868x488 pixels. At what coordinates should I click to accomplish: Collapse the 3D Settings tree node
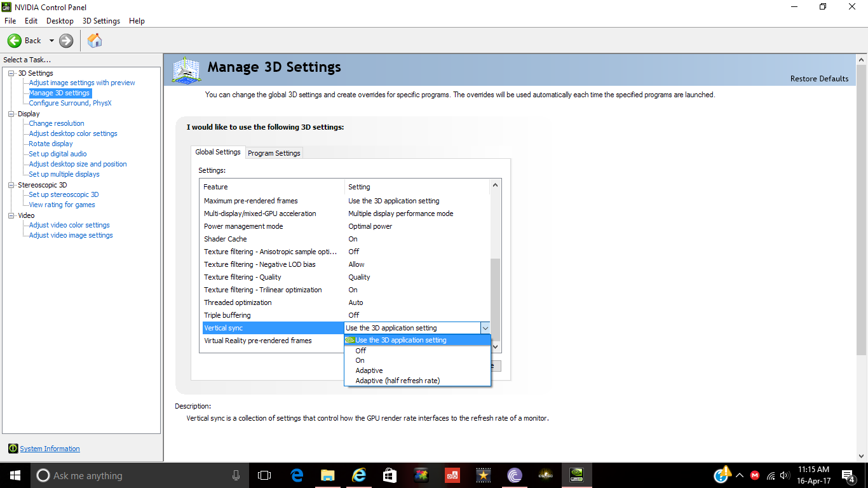pos(11,73)
